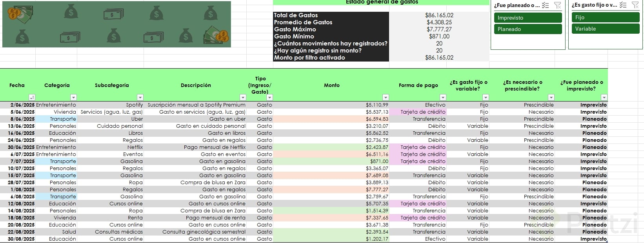644x243 pixels.
Task: Click the 'Gasto Mínimo' label cell
Action: point(331,36)
